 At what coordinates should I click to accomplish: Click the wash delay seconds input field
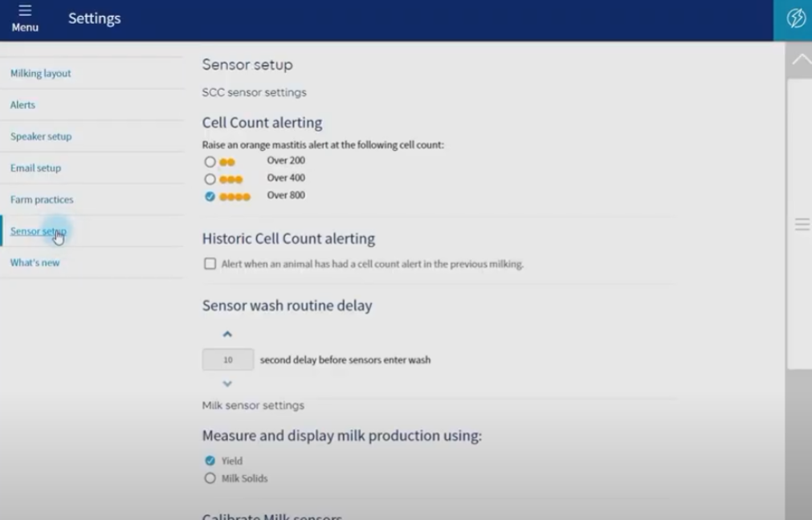[228, 360]
